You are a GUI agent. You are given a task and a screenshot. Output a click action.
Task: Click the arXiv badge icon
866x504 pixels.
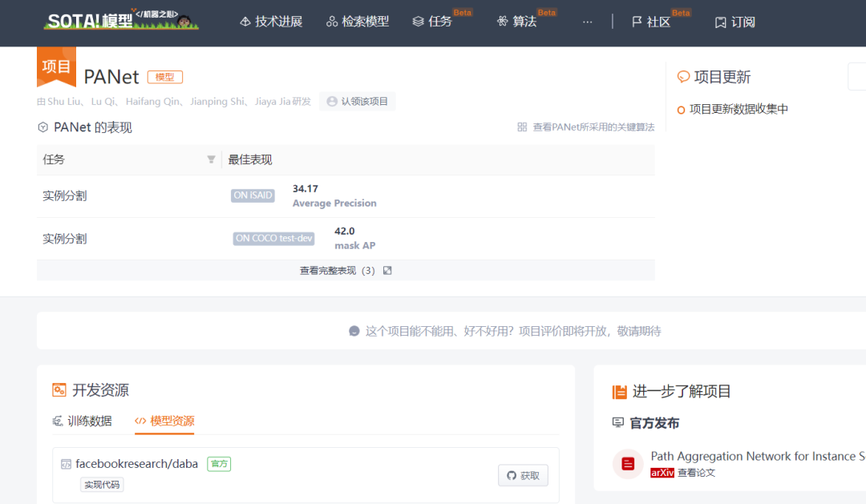(663, 473)
